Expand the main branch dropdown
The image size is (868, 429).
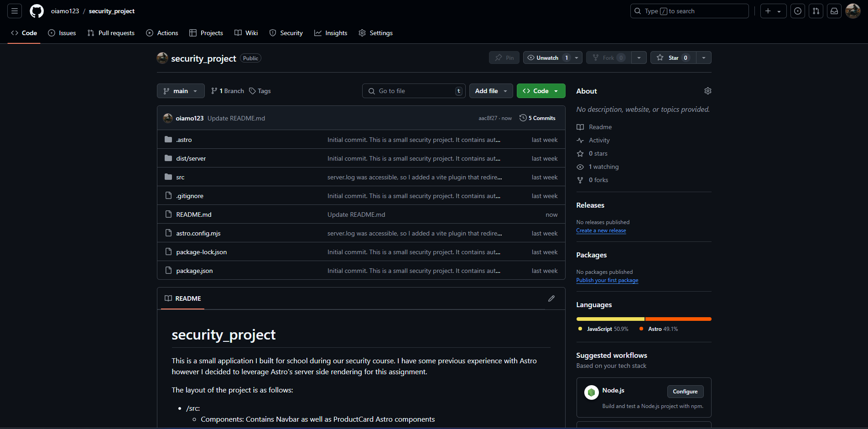pyautogui.click(x=181, y=91)
